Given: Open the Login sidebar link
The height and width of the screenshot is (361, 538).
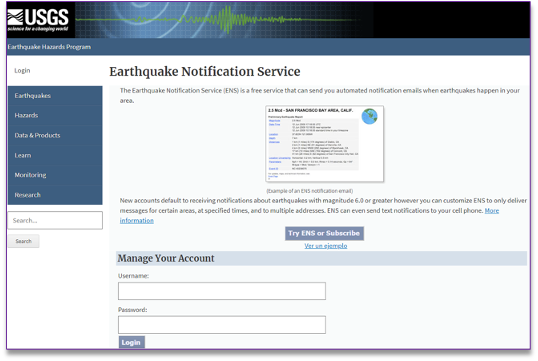Looking at the screenshot, I should (22, 70).
